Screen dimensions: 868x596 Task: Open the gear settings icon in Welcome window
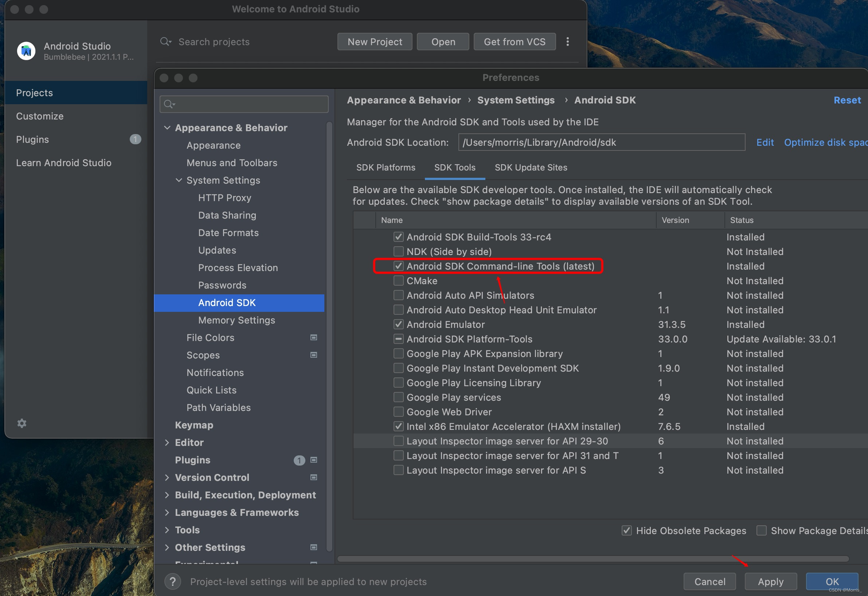click(x=21, y=423)
